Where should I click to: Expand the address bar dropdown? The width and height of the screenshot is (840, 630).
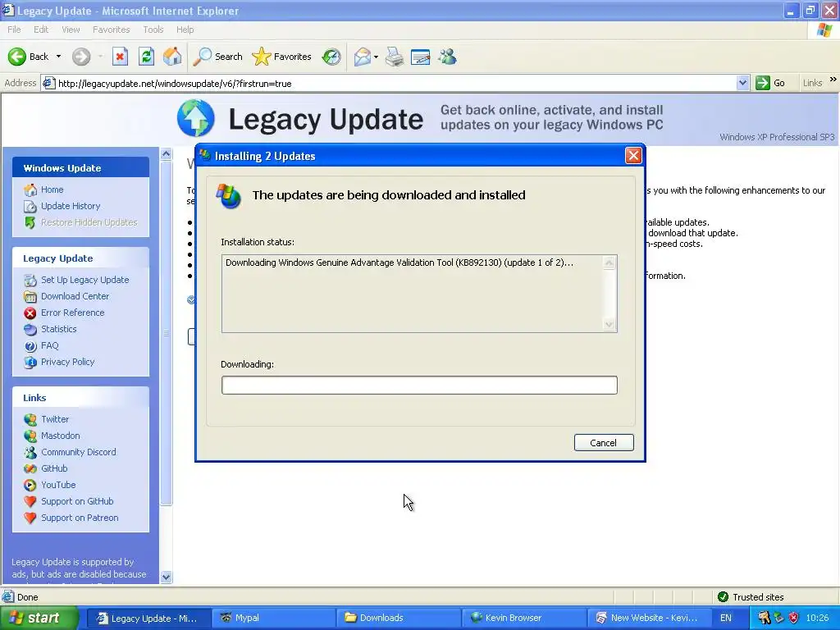(x=742, y=83)
